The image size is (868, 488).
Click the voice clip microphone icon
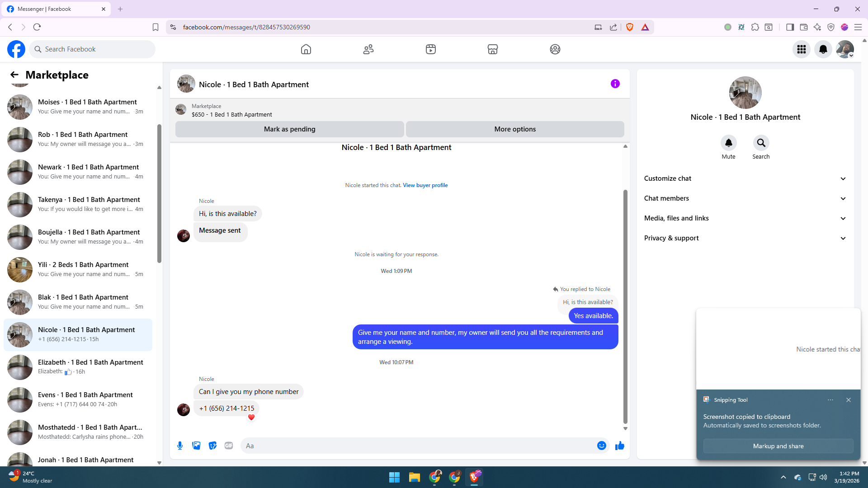click(180, 446)
